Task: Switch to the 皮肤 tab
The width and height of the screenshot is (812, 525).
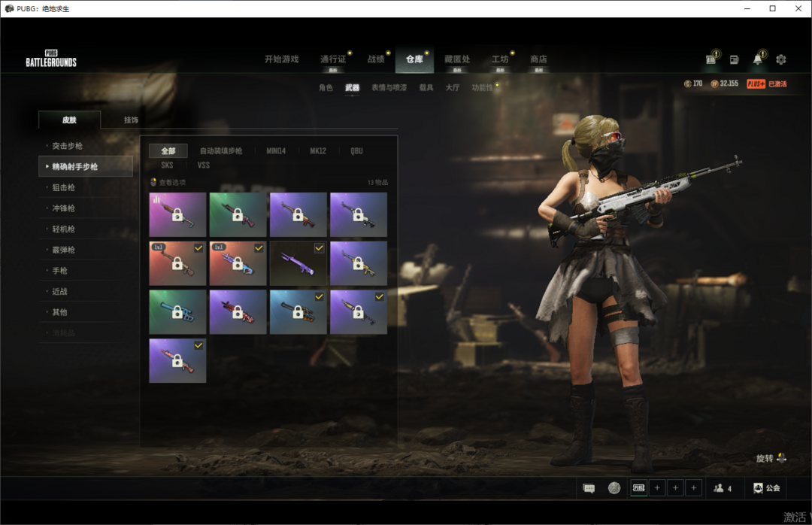Action: 69,120
